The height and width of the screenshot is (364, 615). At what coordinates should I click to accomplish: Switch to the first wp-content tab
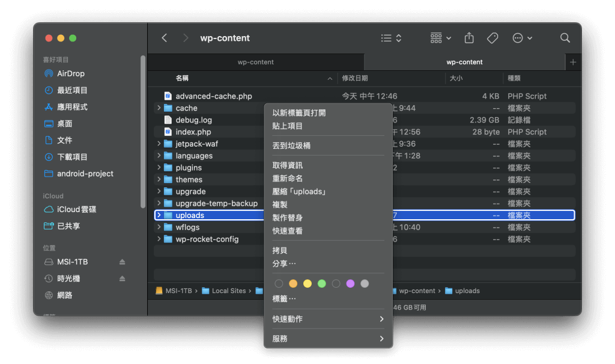255,62
